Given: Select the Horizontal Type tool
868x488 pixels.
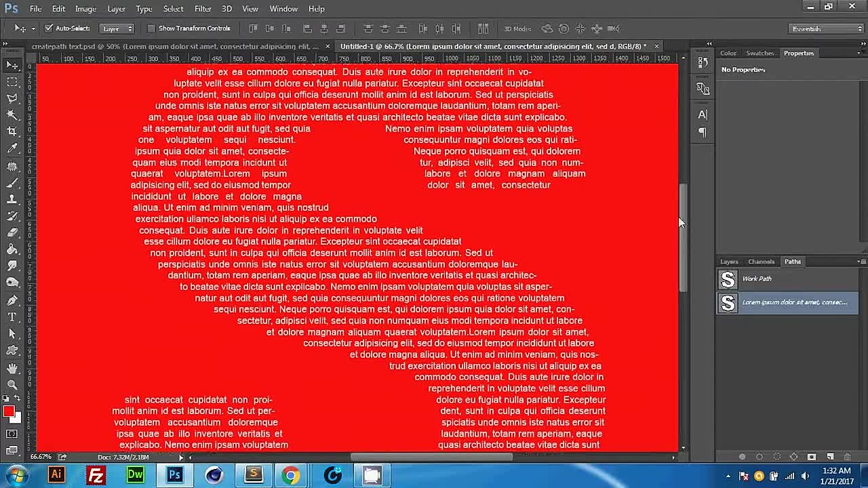Looking at the screenshot, I should click(12, 317).
